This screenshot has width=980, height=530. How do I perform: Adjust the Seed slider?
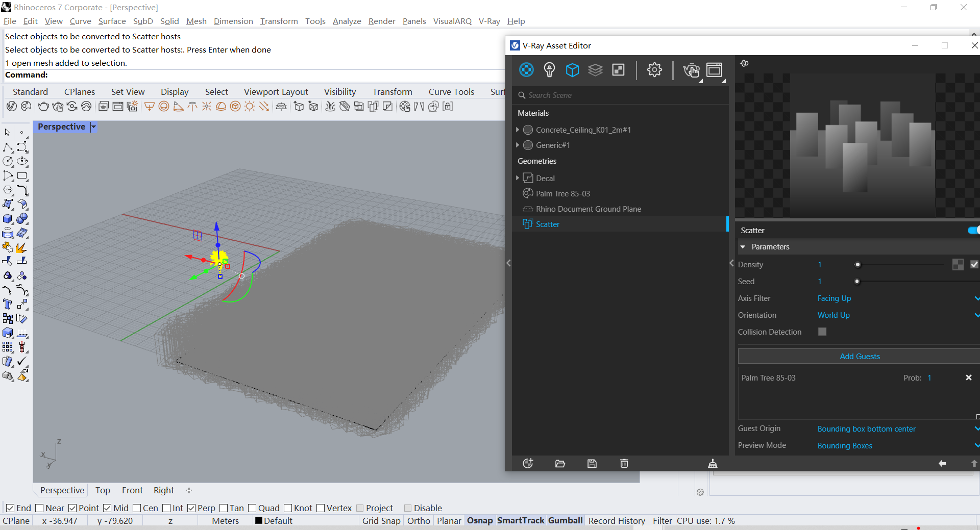tap(857, 281)
